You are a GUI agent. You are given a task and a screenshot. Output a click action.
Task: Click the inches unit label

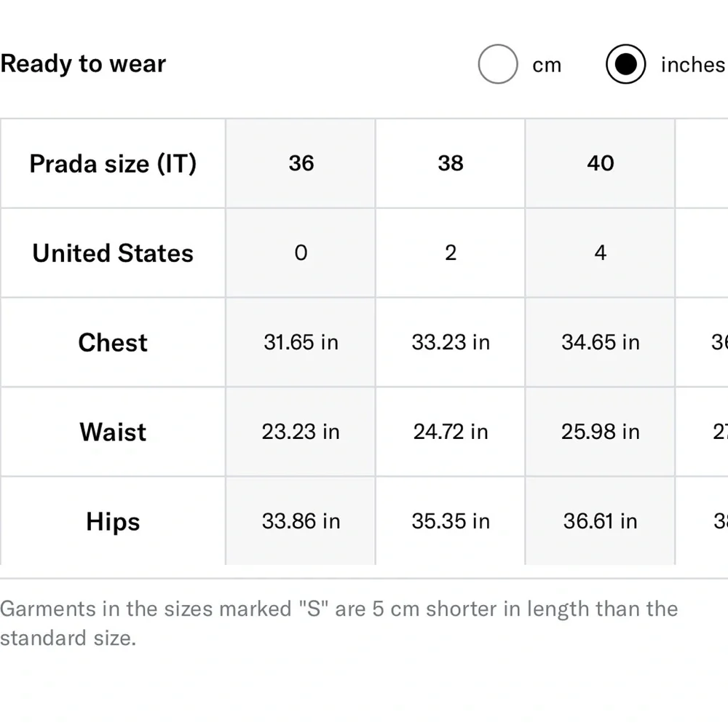(693, 65)
